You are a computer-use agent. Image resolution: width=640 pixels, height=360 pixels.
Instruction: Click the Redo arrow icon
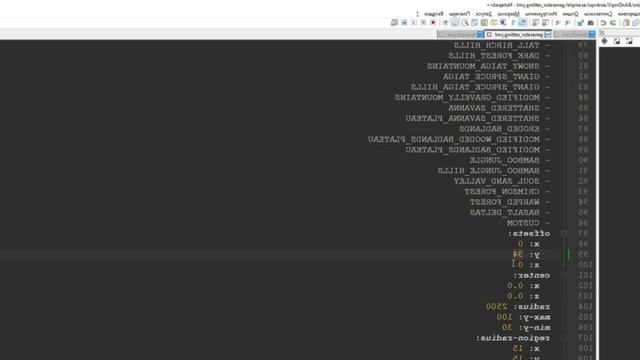[x=603, y=23]
